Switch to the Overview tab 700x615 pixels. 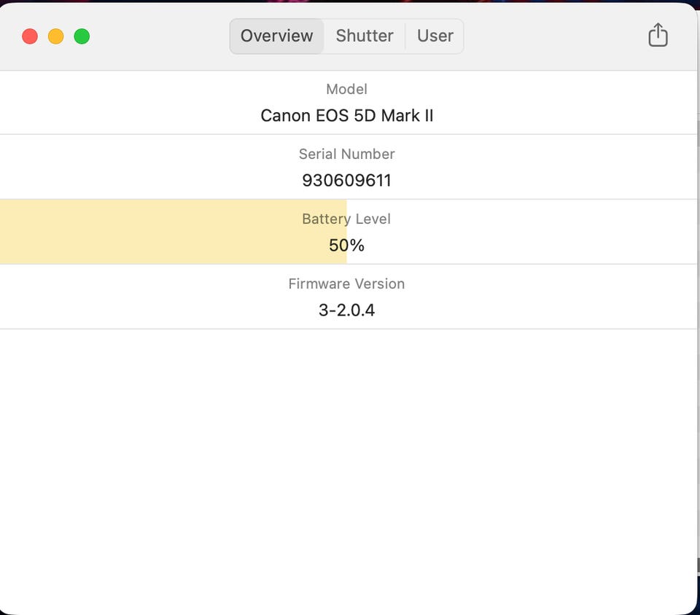(x=277, y=36)
